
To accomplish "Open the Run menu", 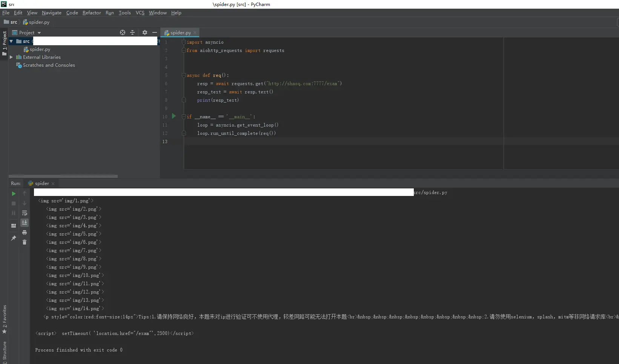I will tap(110, 13).
